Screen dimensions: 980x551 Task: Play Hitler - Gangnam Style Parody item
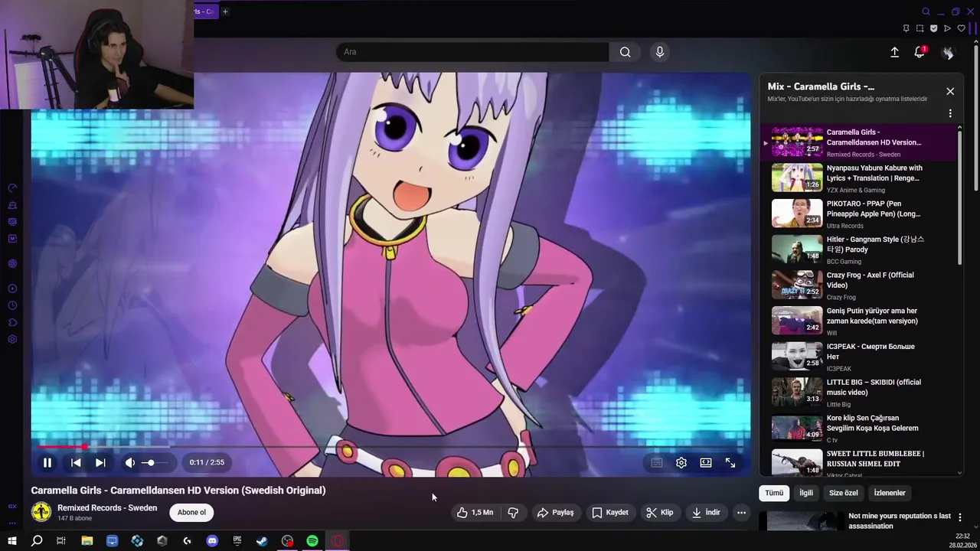[857, 250]
